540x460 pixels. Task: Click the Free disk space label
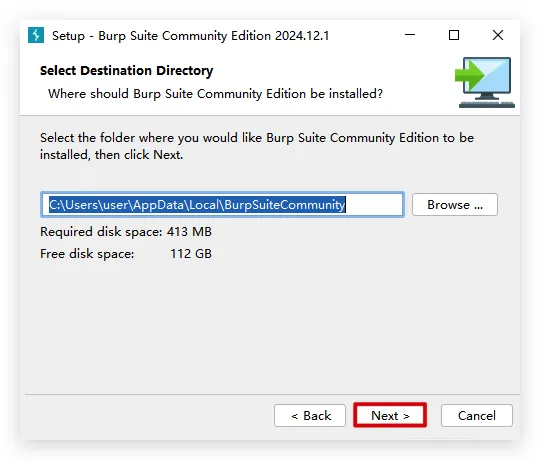click(87, 254)
